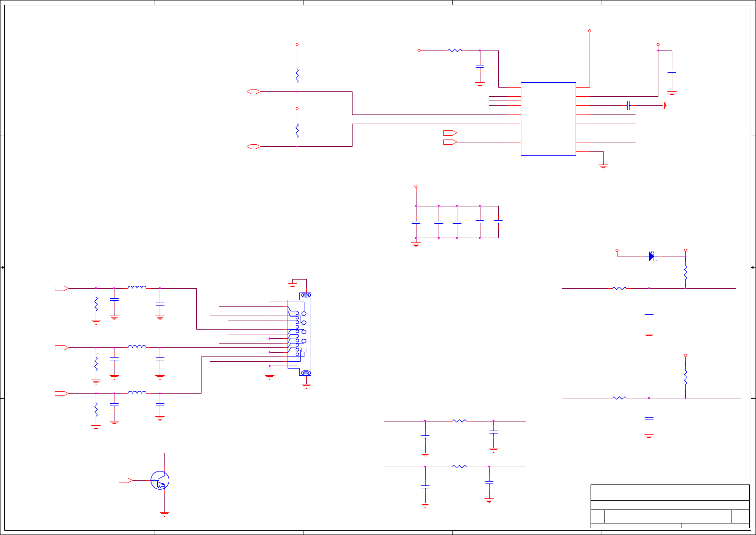Click the ground symbol under the five-capacitor bank
Image resolution: width=756 pixels, height=535 pixels.
click(416, 244)
